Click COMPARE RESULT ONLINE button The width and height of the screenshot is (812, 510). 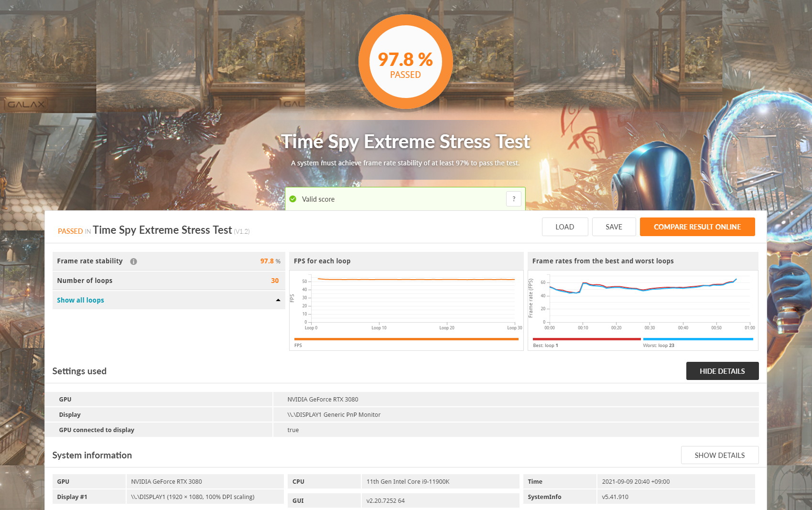tap(697, 227)
